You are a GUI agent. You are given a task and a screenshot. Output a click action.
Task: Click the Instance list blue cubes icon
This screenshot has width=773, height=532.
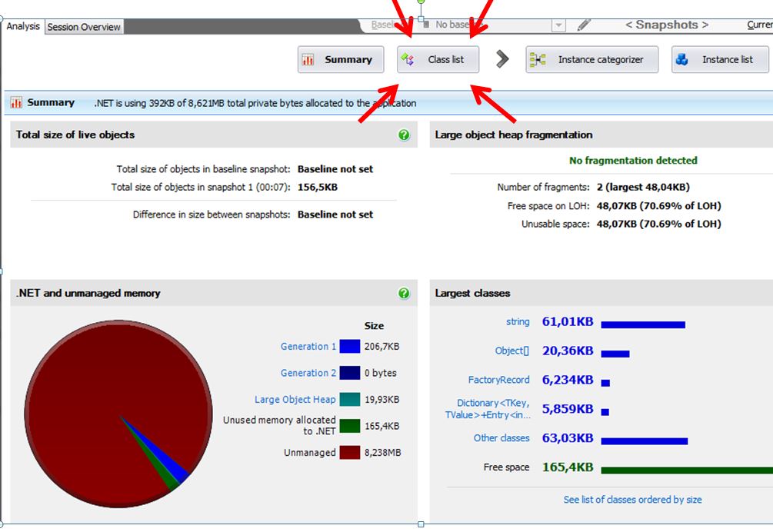[x=682, y=60]
